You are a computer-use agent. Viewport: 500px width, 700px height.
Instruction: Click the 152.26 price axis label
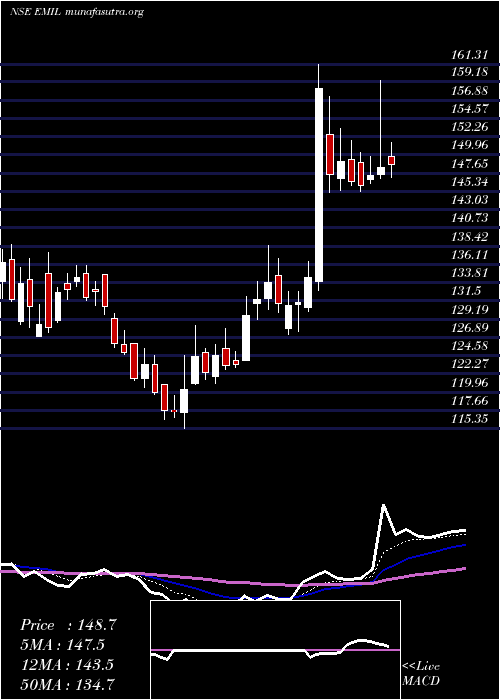pos(470,127)
